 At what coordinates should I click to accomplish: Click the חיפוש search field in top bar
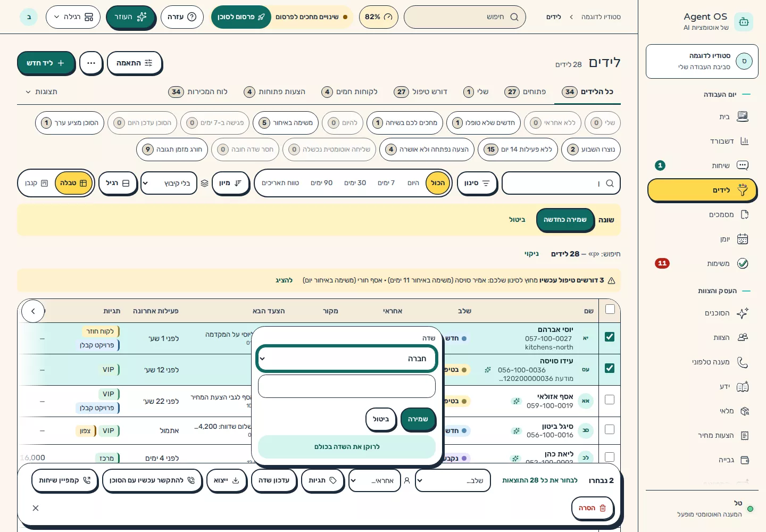click(x=465, y=17)
